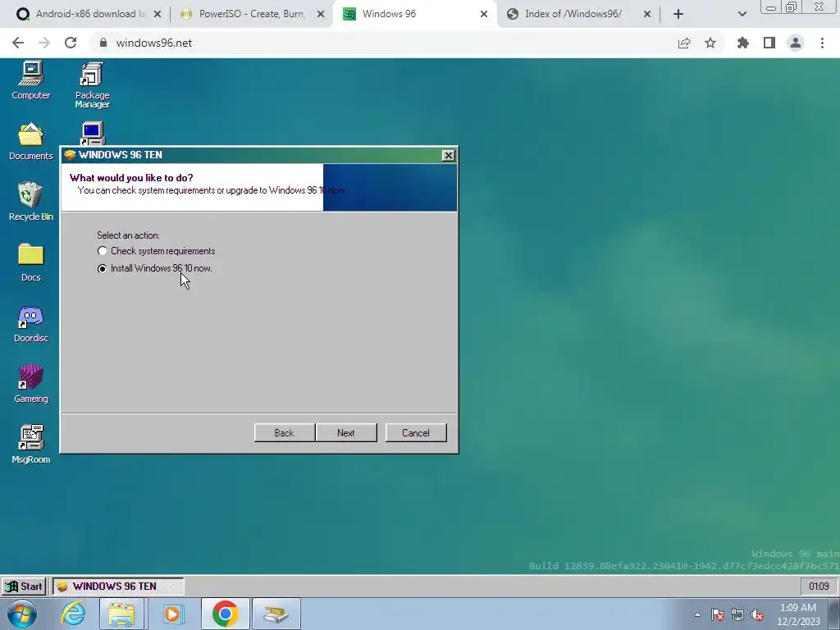Open the Docs folder icon
The image size is (840, 630).
(x=31, y=262)
